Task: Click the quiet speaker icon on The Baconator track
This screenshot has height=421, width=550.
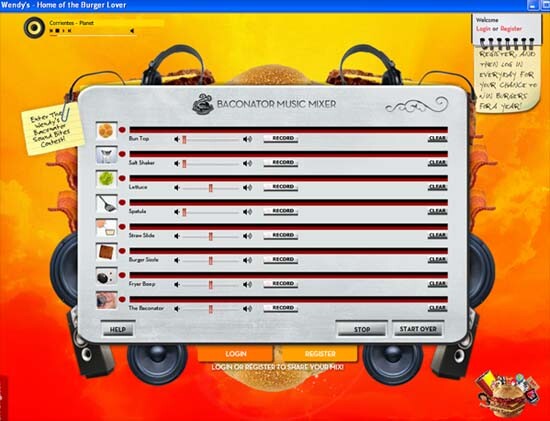Action: 177,309
